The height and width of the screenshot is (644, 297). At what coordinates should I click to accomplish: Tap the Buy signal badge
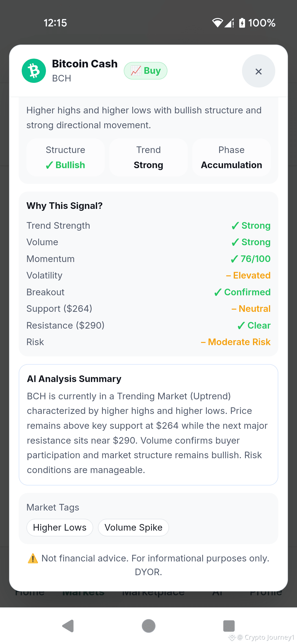[x=145, y=71]
